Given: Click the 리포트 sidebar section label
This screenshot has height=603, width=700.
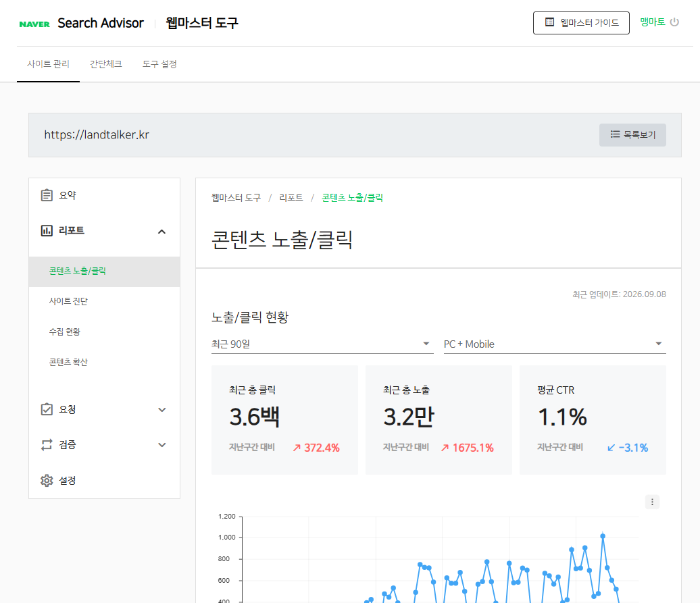Looking at the screenshot, I should click(x=72, y=230).
